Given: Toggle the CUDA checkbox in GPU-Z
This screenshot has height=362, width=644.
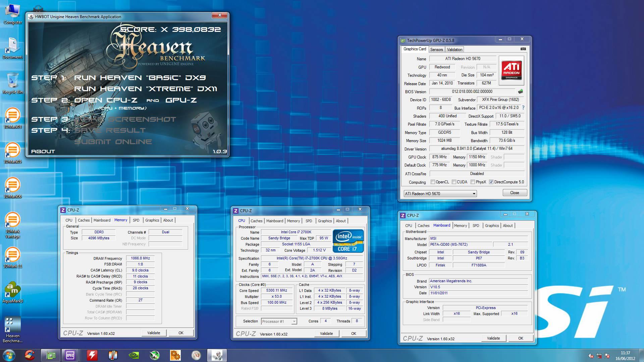Looking at the screenshot, I should coord(454,182).
